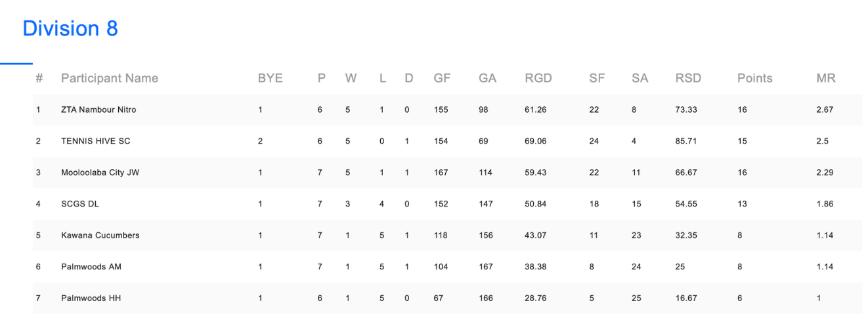This screenshot has width=868, height=320.
Task: Click the RSD column header
Action: (688, 78)
